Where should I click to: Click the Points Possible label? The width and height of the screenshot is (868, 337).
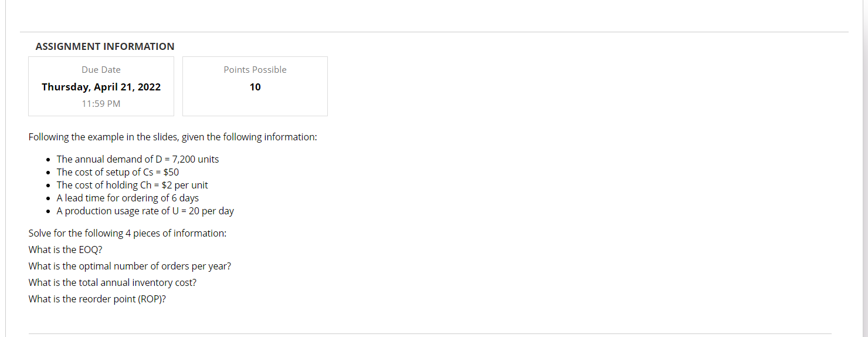(255, 70)
